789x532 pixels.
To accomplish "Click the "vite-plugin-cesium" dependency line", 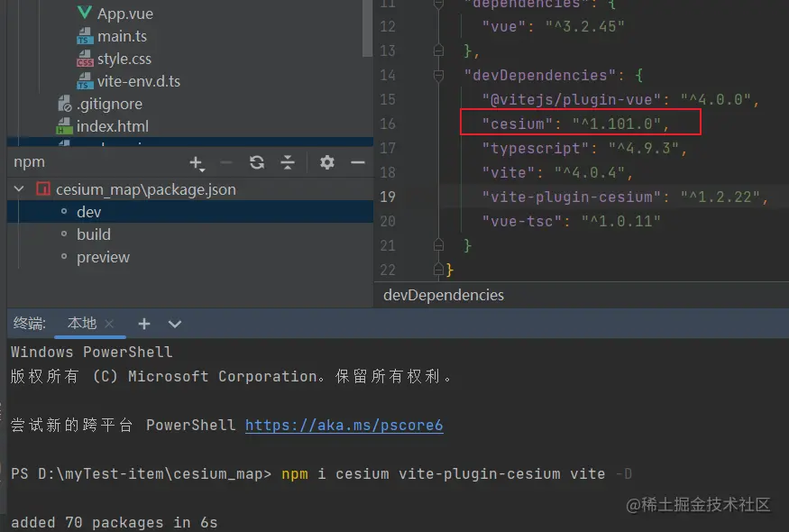I will pyautogui.click(x=625, y=197).
